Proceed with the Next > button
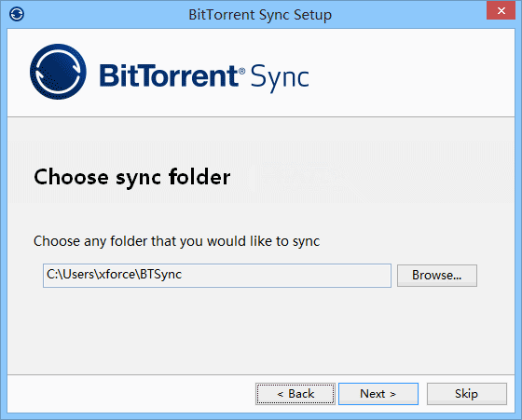The width and height of the screenshot is (522, 420). 378,394
